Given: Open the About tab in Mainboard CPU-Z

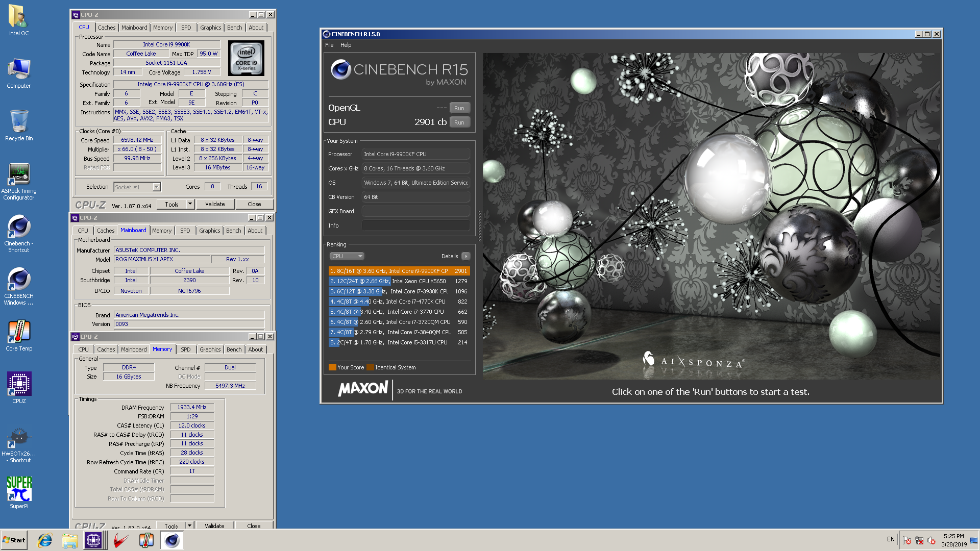Looking at the screenshot, I should click(x=255, y=231).
